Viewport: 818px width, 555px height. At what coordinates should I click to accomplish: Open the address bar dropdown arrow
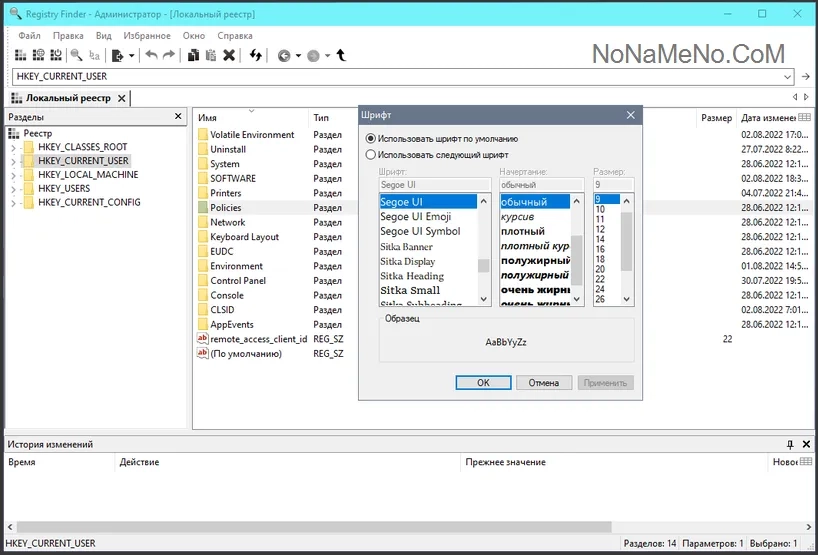click(x=788, y=76)
